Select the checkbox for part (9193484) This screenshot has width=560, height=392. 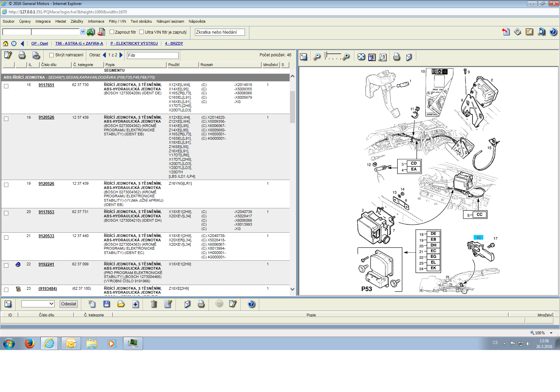tap(6, 290)
